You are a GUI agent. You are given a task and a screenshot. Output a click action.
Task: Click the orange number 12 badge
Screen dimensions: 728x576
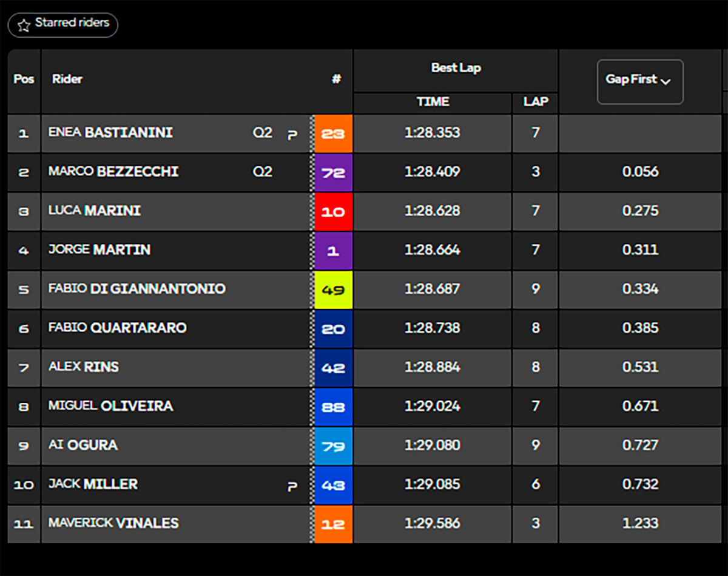(333, 524)
